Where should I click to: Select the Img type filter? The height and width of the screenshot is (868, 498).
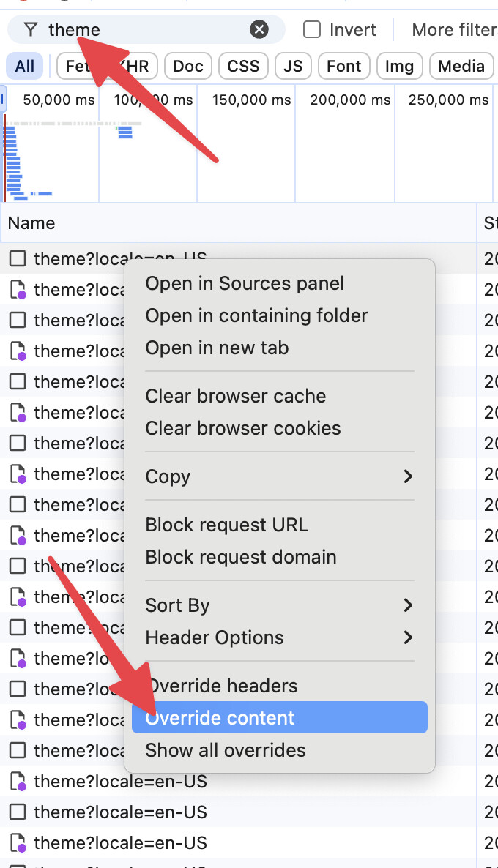tap(399, 67)
